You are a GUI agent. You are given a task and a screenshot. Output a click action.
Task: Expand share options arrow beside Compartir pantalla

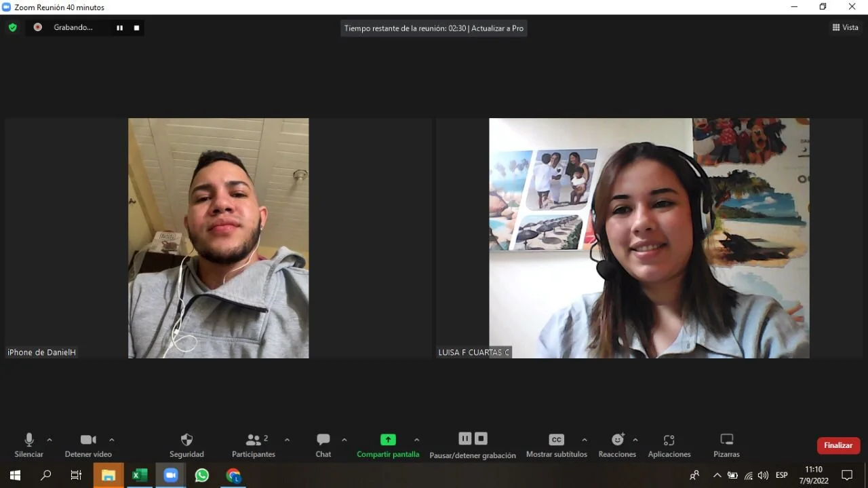(417, 440)
